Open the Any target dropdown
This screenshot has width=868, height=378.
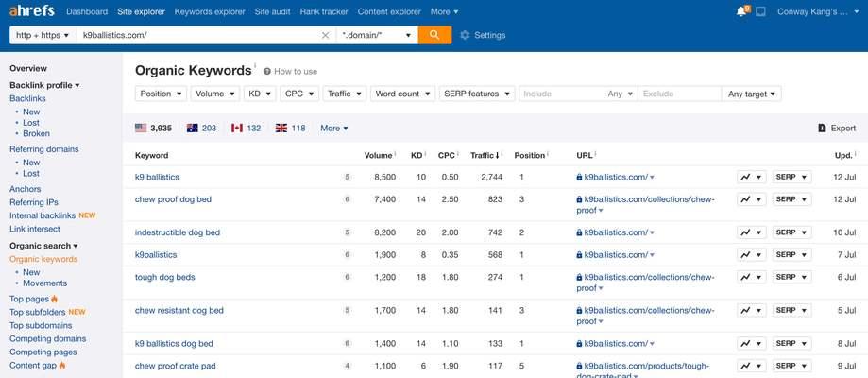(752, 94)
